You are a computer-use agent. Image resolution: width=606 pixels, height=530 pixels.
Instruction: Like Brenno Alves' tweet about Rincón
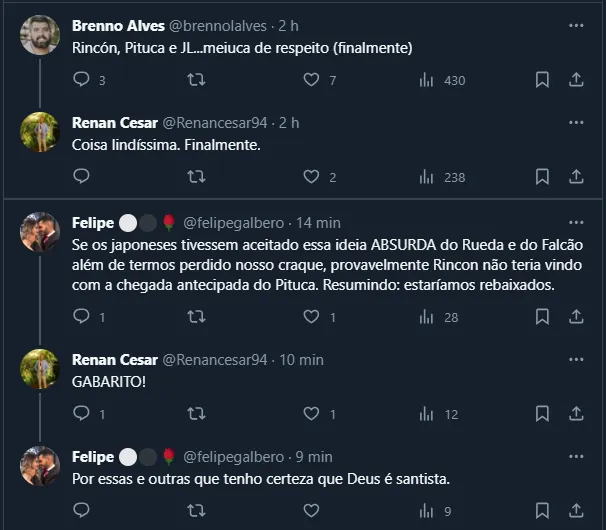pyautogui.click(x=311, y=79)
